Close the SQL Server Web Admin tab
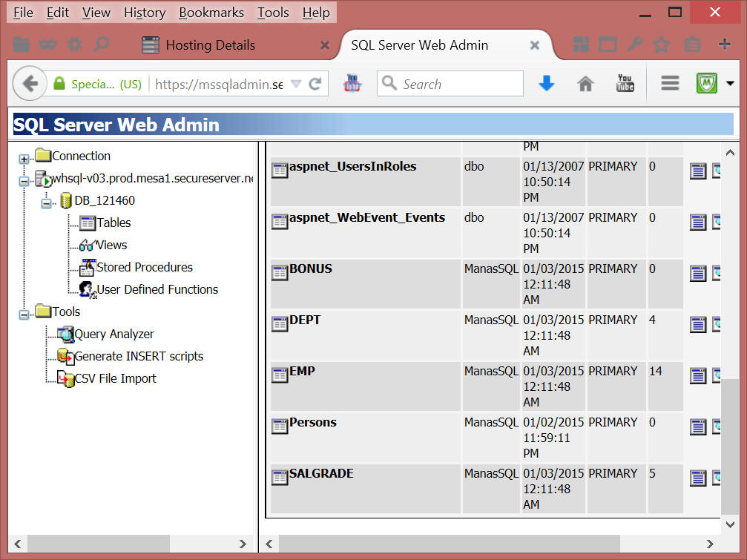747x560 pixels. (535, 45)
